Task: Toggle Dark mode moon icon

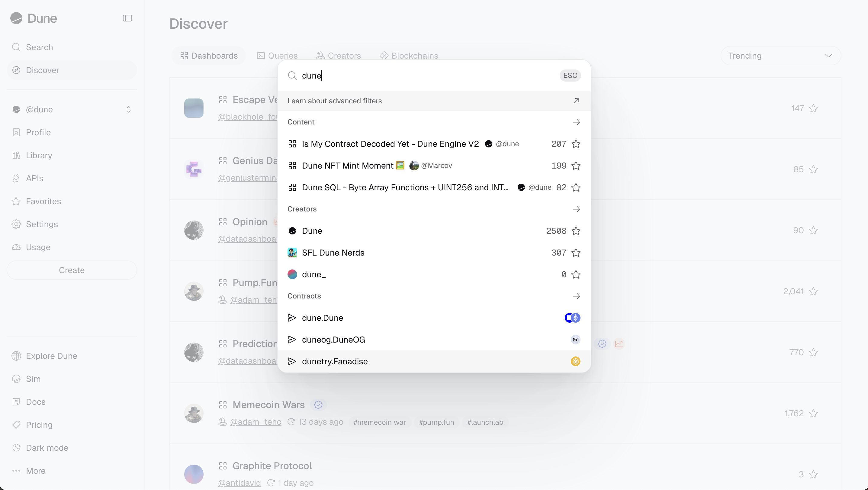Action: [x=16, y=448]
